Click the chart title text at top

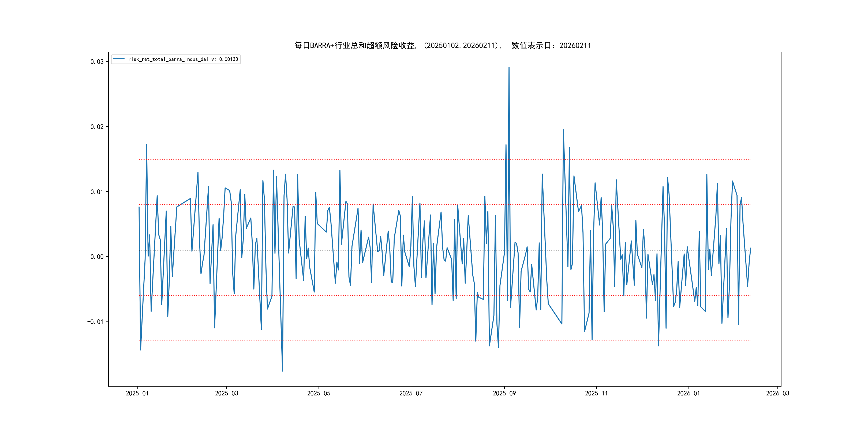click(x=442, y=46)
